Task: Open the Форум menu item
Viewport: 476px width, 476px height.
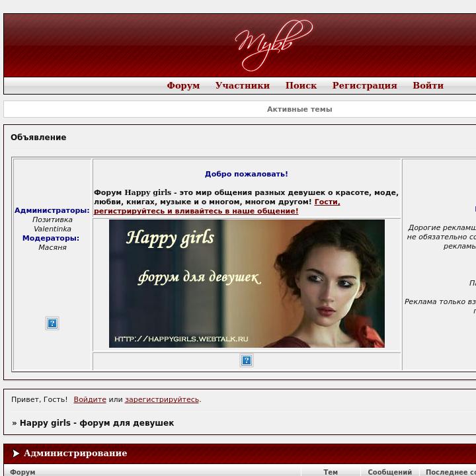Action: pos(183,85)
